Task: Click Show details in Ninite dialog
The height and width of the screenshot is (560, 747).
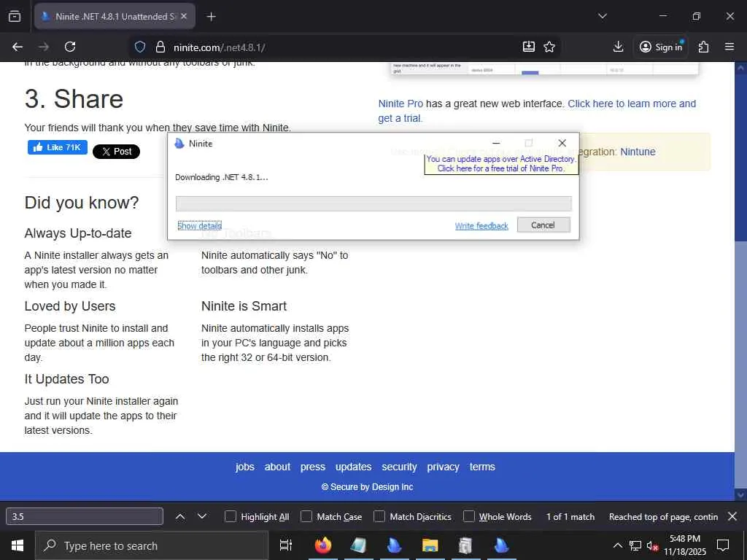Action: click(200, 226)
